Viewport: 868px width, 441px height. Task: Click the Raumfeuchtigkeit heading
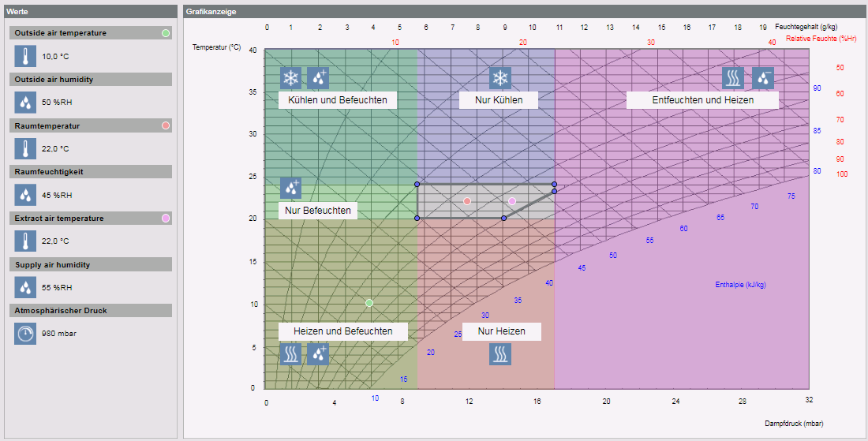tap(91, 171)
